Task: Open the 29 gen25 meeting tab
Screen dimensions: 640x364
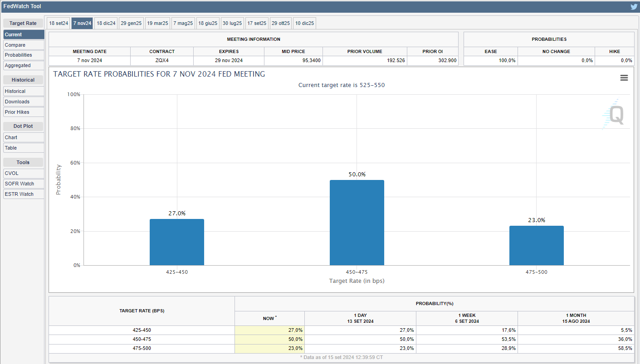Action: (131, 23)
